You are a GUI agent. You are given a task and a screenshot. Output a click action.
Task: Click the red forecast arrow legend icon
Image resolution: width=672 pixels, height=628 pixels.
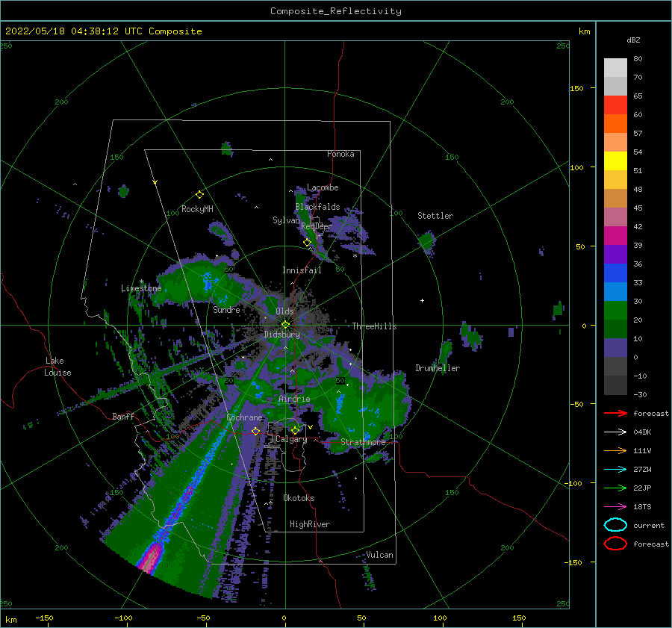coord(615,413)
